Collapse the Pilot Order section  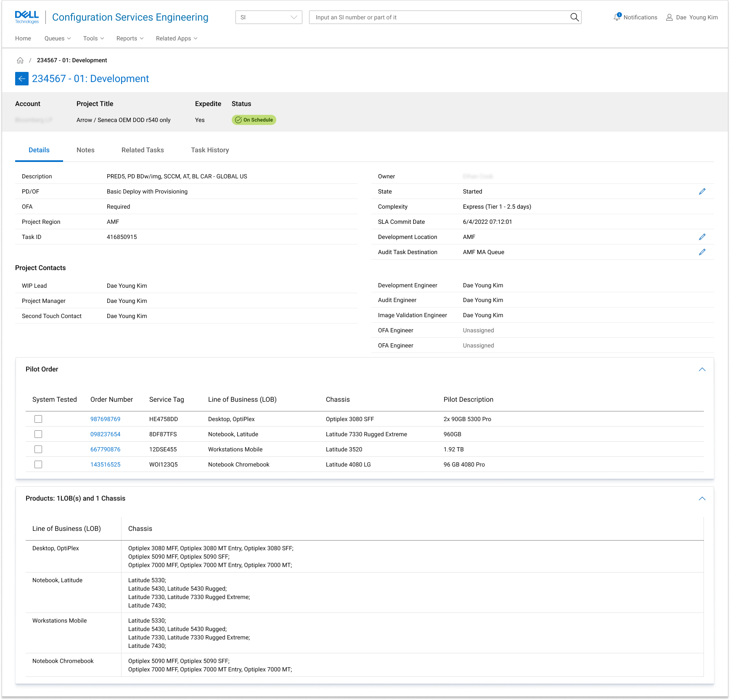[702, 369]
